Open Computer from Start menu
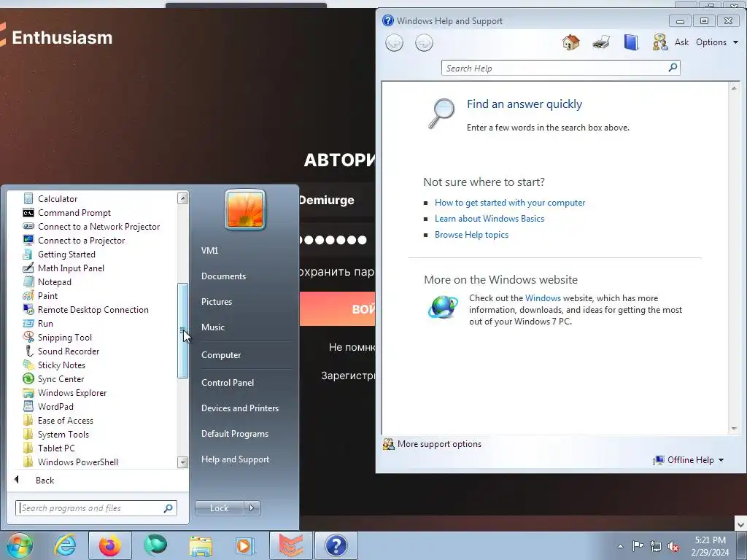 point(221,355)
